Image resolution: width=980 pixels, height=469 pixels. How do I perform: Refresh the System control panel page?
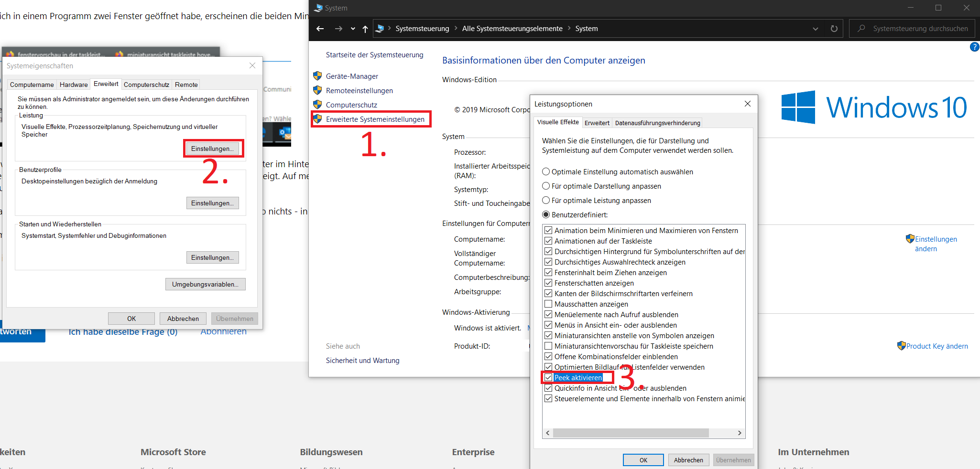click(834, 29)
